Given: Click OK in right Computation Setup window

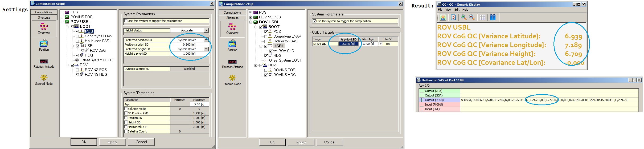Looking at the screenshot, I should click(272, 142).
